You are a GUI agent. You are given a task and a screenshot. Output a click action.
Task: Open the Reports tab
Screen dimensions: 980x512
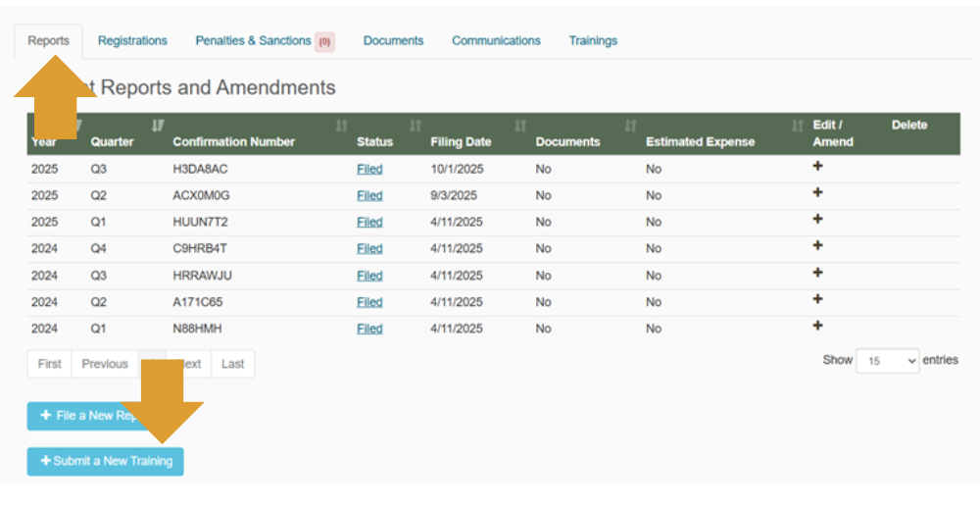pyautogui.click(x=48, y=40)
